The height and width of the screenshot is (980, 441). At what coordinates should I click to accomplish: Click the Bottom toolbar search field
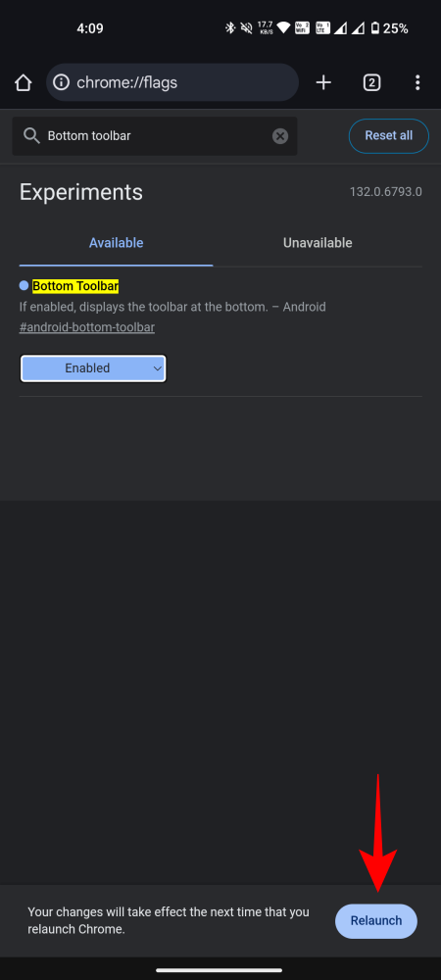click(155, 135)
